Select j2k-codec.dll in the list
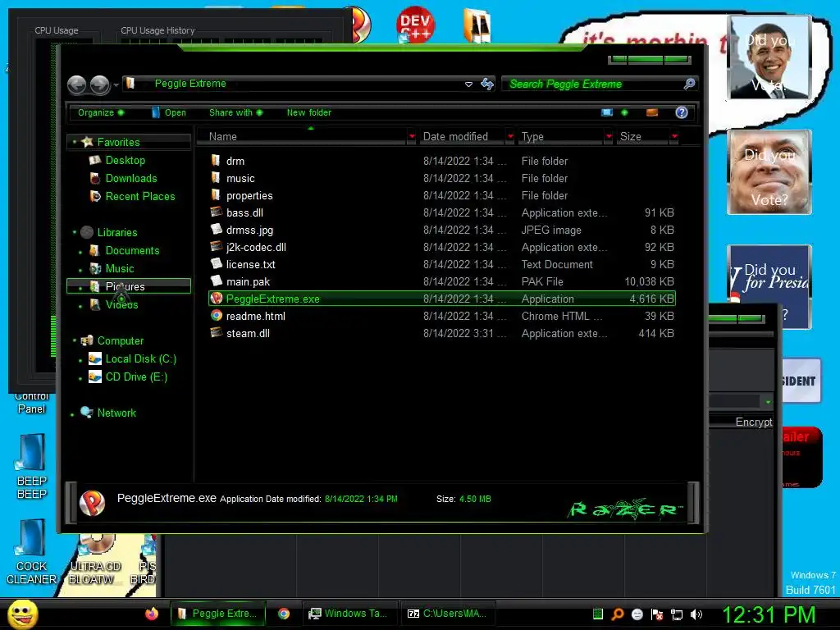The image size is (840, 630). pyautogui.click(x=442, y=247)
